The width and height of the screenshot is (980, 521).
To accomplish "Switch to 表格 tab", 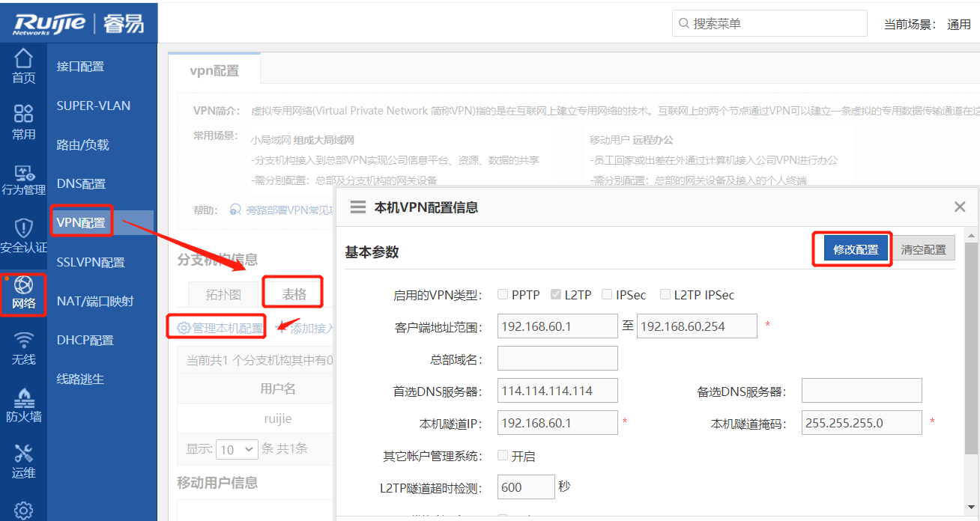I will (x=294, y=294).
